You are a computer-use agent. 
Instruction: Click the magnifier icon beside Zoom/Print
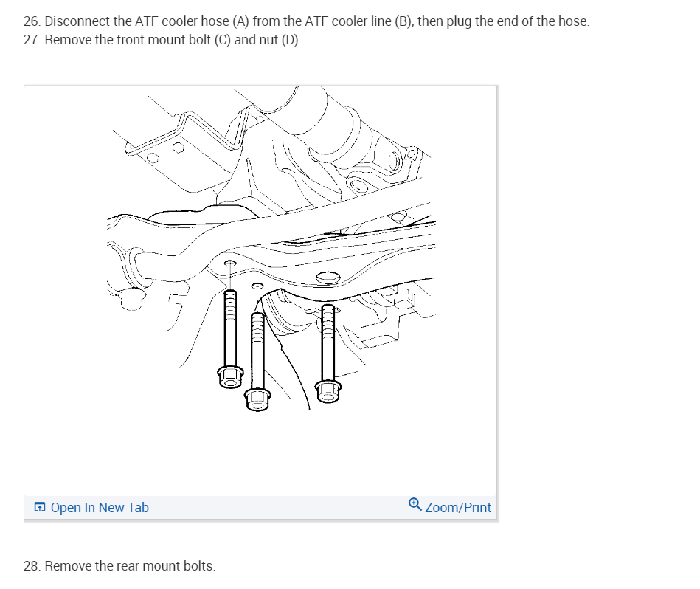tap(415, 505)
